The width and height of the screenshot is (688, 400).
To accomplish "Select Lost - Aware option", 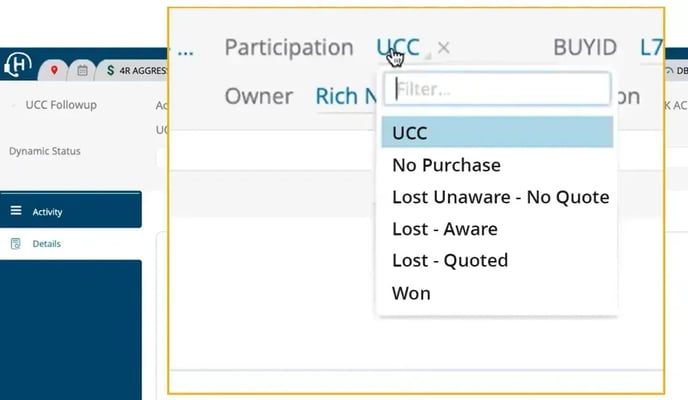I will [444, 229].
